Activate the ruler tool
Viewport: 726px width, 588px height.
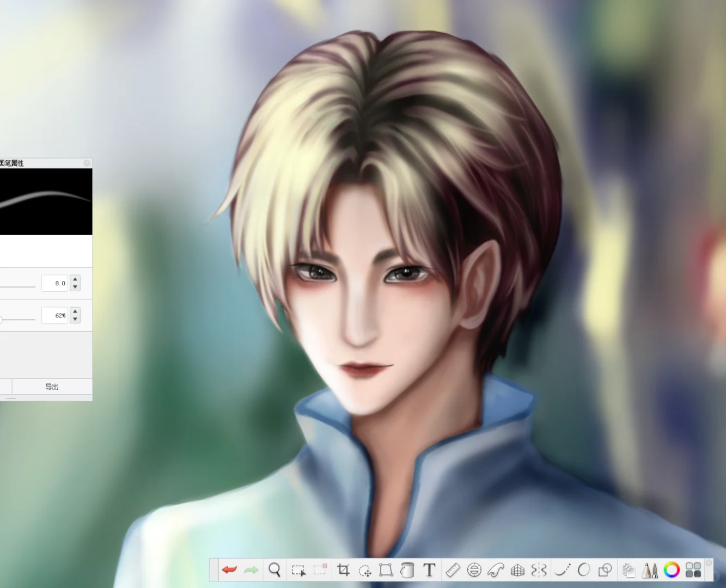tap(453, 570)
